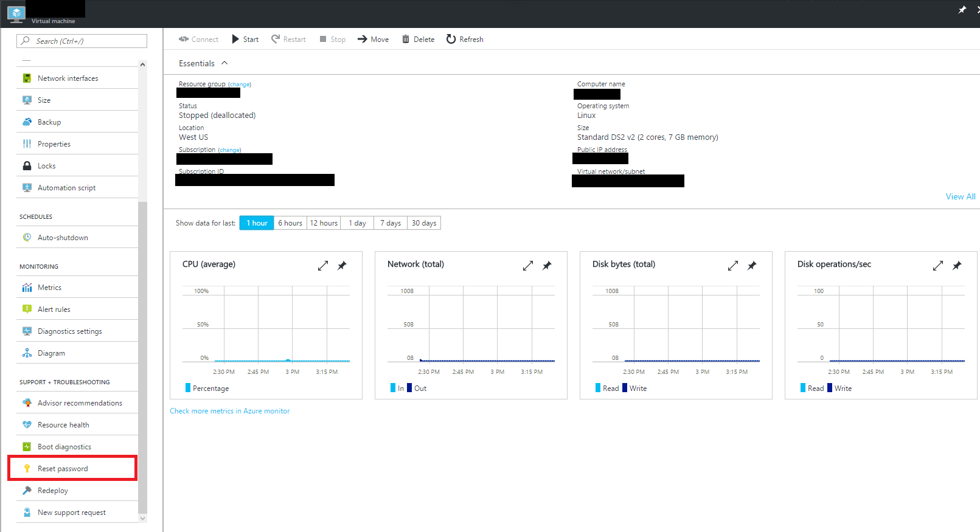Click the Connect toolbar button
The width and height of the screenshot is (980, 532).
coord(198,40)
